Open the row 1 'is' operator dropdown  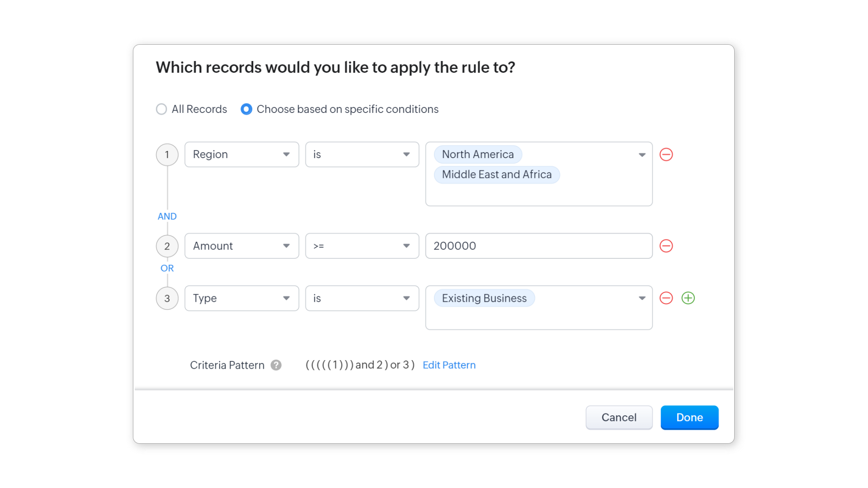(x=362, y=155)
